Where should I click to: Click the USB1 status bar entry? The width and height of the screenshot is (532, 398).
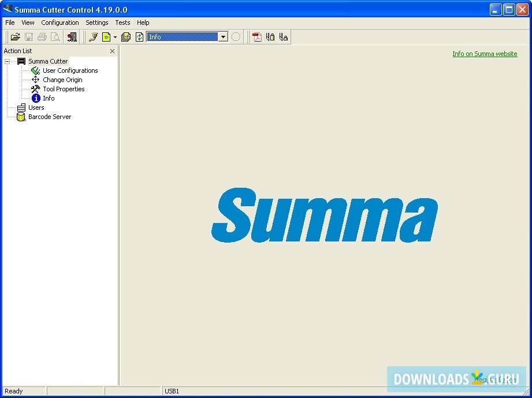[172, 391]
